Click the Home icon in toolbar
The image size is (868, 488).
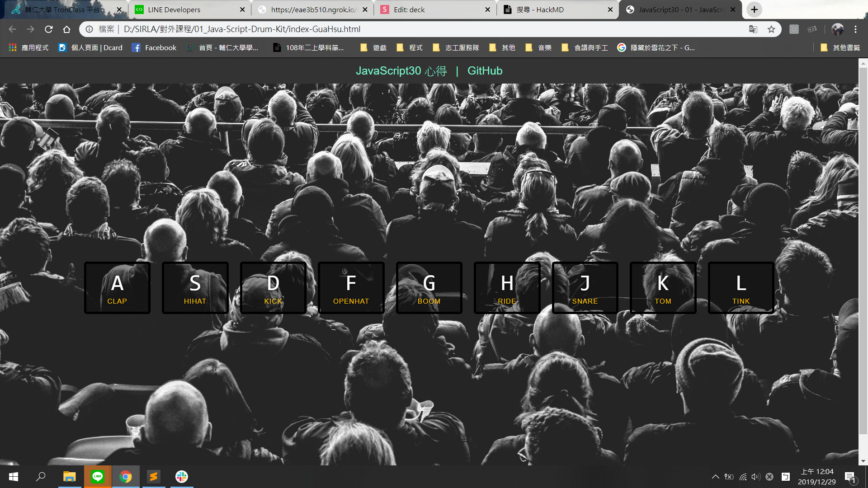(66, 29)
